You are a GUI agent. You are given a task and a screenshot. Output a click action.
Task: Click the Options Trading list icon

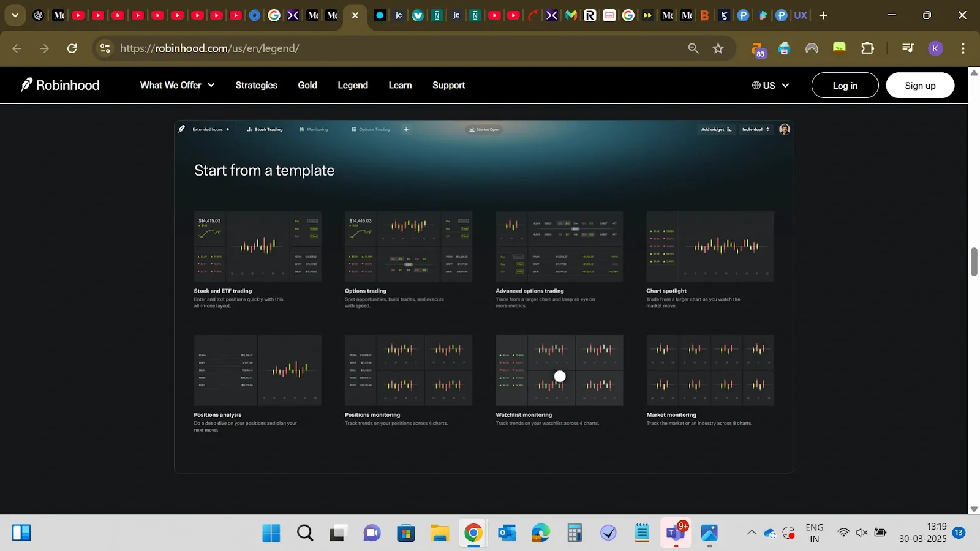coord(354,129)
